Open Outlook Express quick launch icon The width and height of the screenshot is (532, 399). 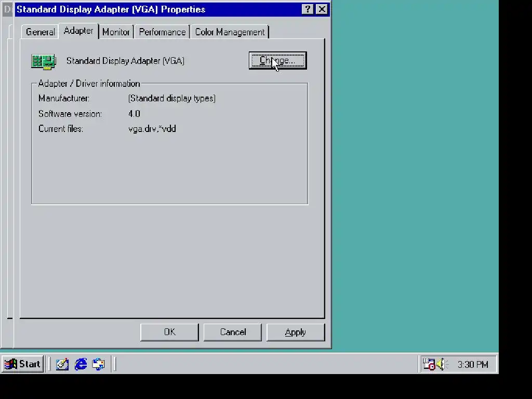(99, 364)
